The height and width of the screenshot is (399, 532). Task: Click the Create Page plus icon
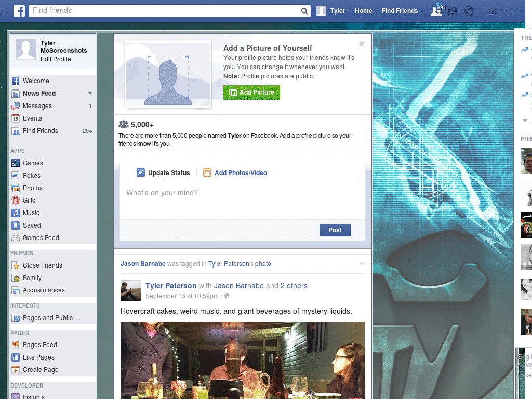tap(16, 370)
